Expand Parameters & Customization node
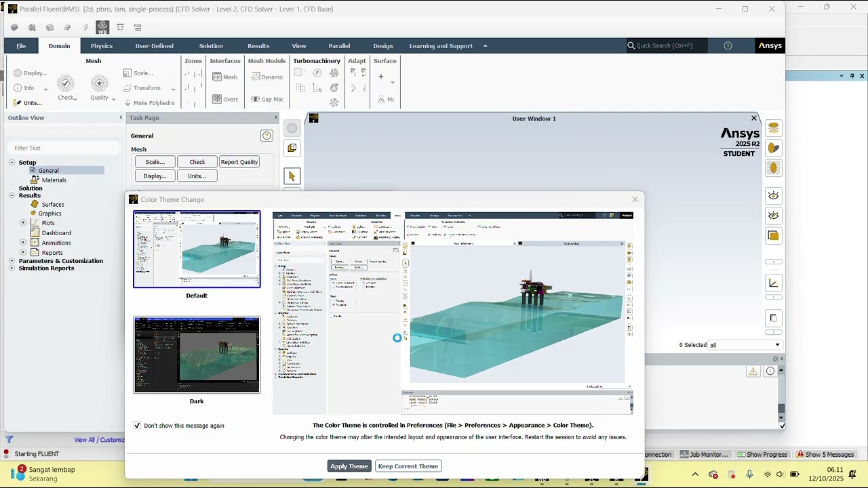The image size is (868, 488). (12, 261)
